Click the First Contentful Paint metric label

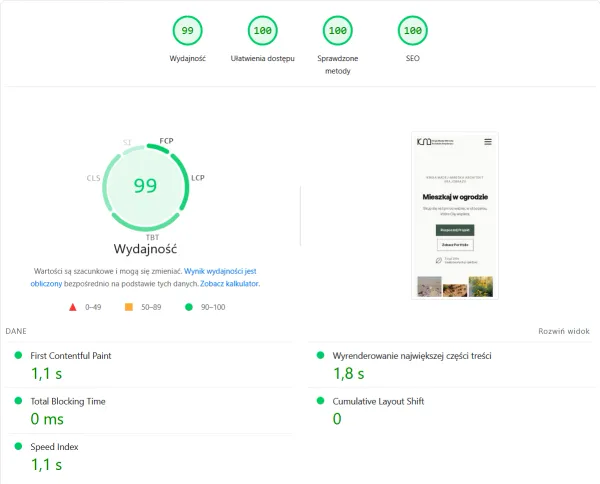[71, 356]
